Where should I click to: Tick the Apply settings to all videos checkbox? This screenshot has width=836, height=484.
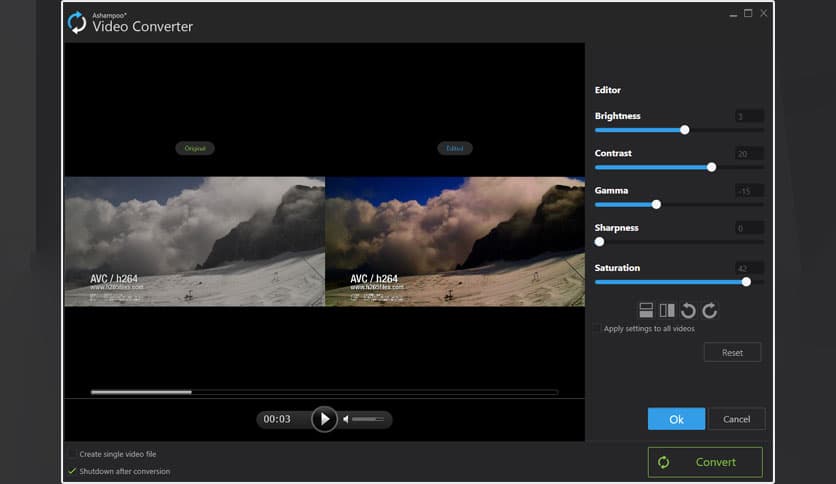pyautogui.click(x=597, y=328)
